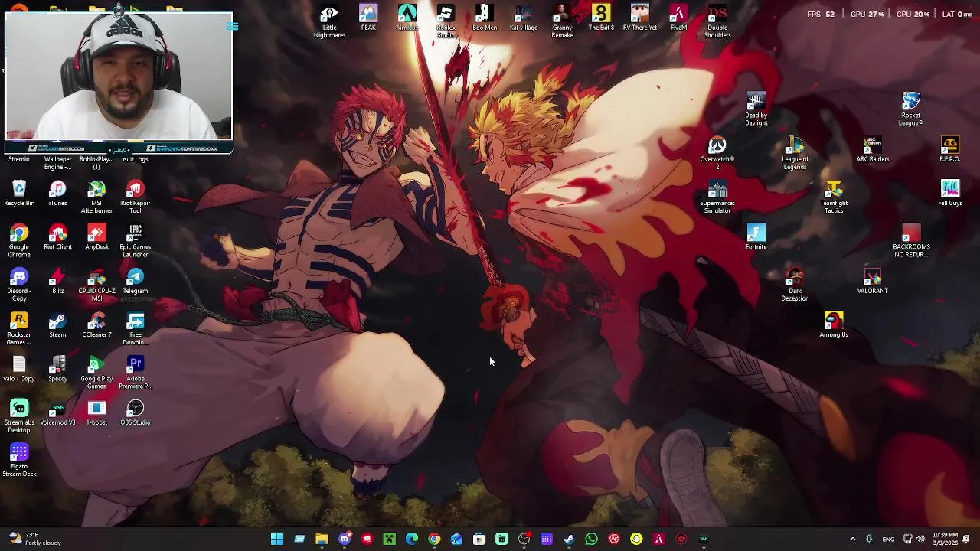Select the RV There Yet icon
Viewport: 980px width, 551px height.
(x=640, y=18)
